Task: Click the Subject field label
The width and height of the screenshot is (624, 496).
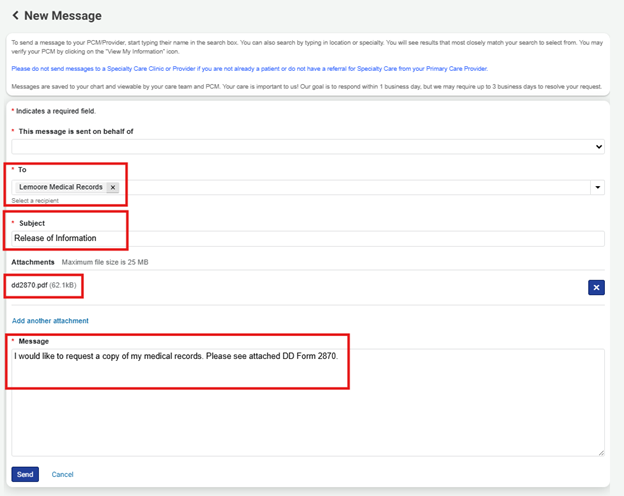Action: tap(31, 223)
